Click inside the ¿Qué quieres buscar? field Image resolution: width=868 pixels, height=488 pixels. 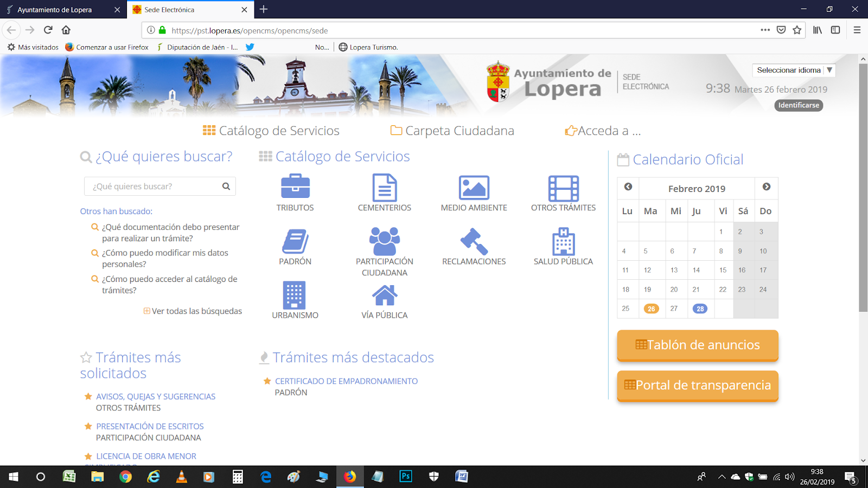pos(152,186)
